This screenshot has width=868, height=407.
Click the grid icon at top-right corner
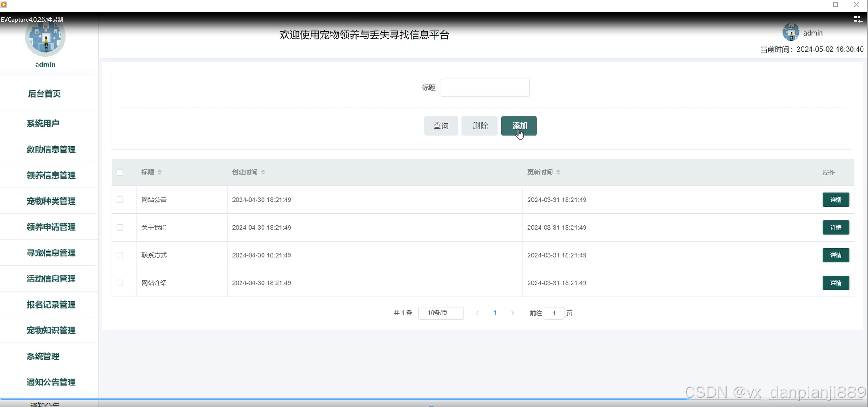coord(857,19)
